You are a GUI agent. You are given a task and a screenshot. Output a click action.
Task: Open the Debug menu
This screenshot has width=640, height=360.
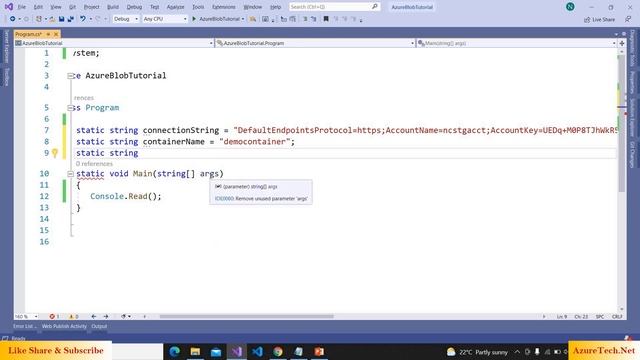tap(134, 7)
